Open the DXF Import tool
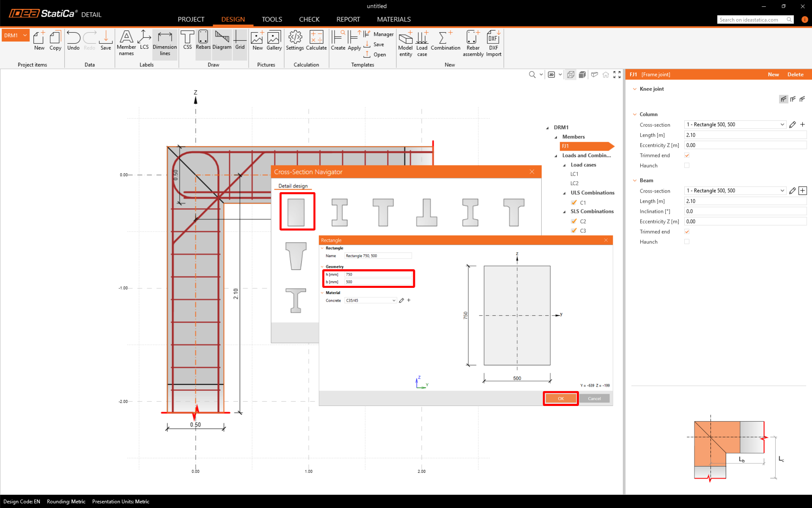812x508 pixels. coord(493,43)
